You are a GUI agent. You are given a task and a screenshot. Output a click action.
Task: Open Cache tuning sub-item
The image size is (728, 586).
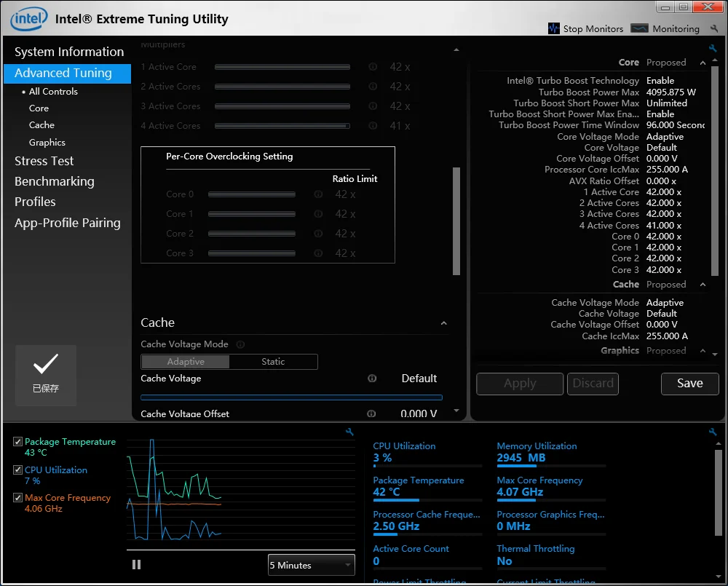coord(41,125)
